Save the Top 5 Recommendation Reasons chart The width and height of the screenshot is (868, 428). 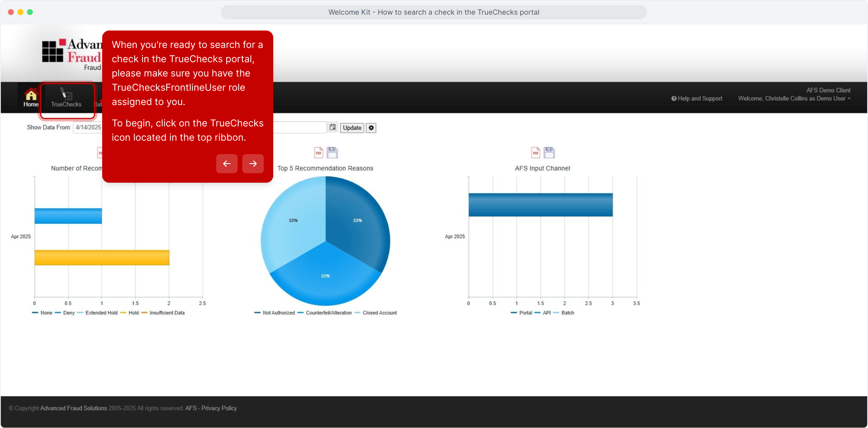point(332,153)
